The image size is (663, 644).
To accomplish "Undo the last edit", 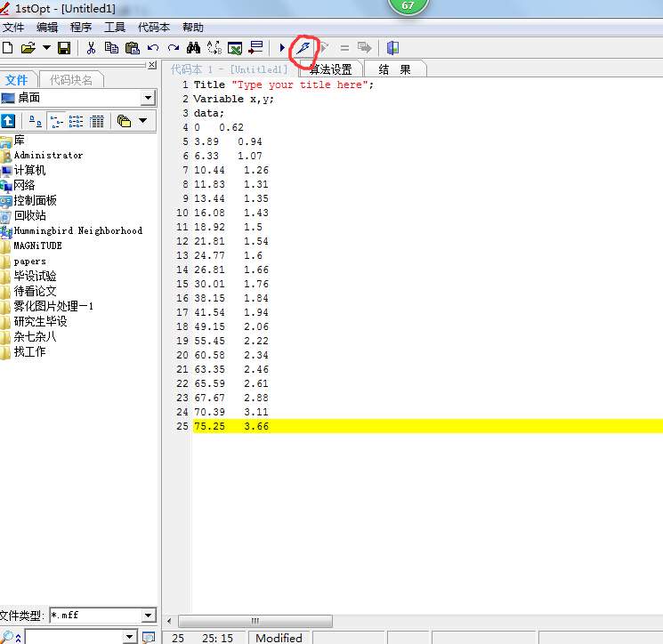I will [153, 48].
